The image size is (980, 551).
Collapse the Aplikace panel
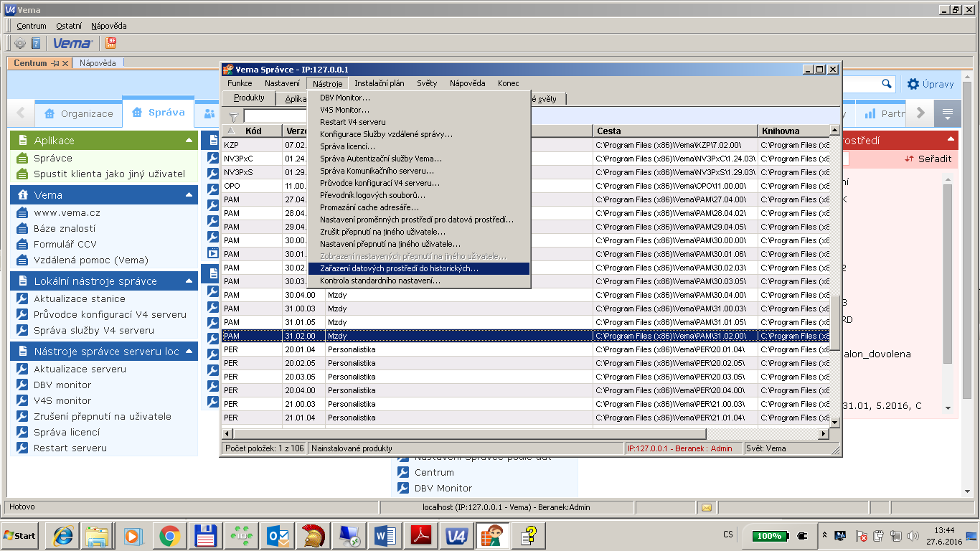[189, 141]
